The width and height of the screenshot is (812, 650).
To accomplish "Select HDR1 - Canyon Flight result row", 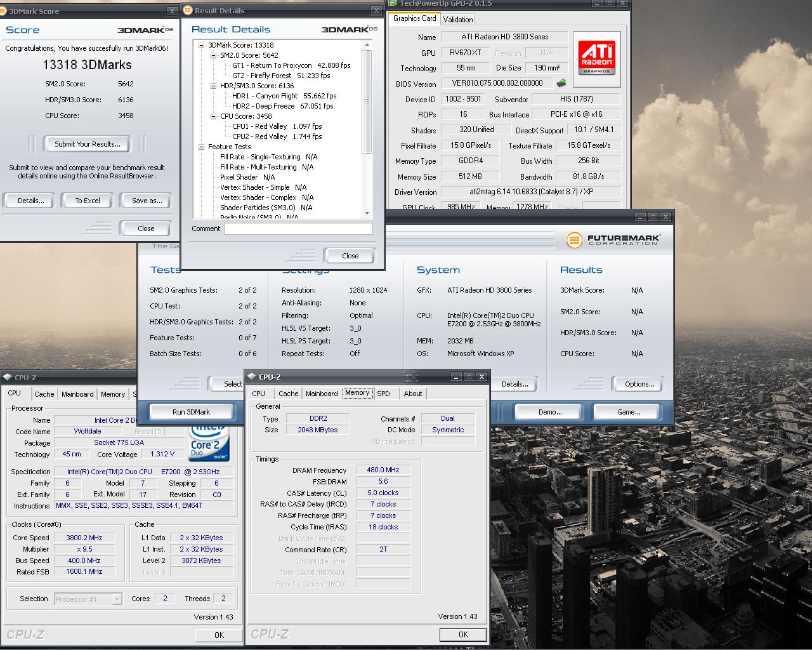I will [x=284, y=96].
